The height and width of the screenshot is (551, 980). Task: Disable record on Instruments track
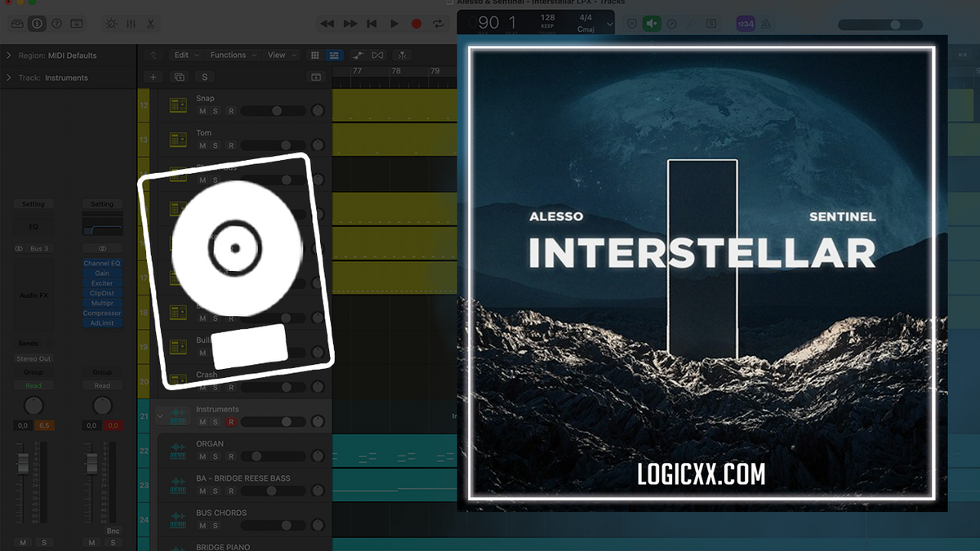(x=231, y=422)
